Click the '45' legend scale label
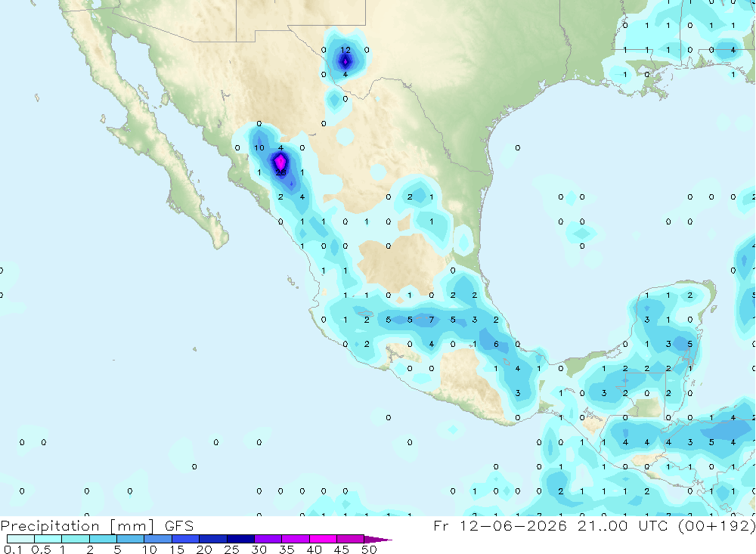 (x=342, y=549)
